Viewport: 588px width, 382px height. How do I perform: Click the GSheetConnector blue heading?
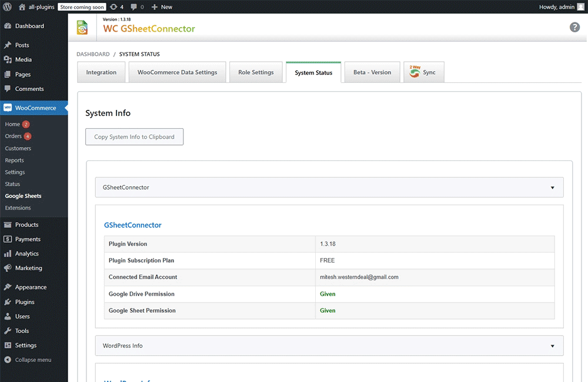click(133, 225)
